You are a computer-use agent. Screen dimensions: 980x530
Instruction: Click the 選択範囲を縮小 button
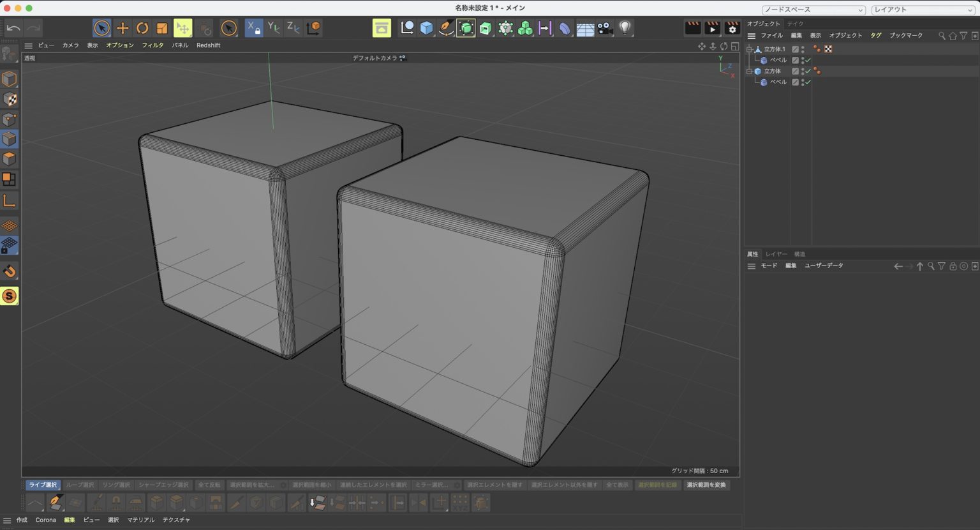(x=313, y=485)
